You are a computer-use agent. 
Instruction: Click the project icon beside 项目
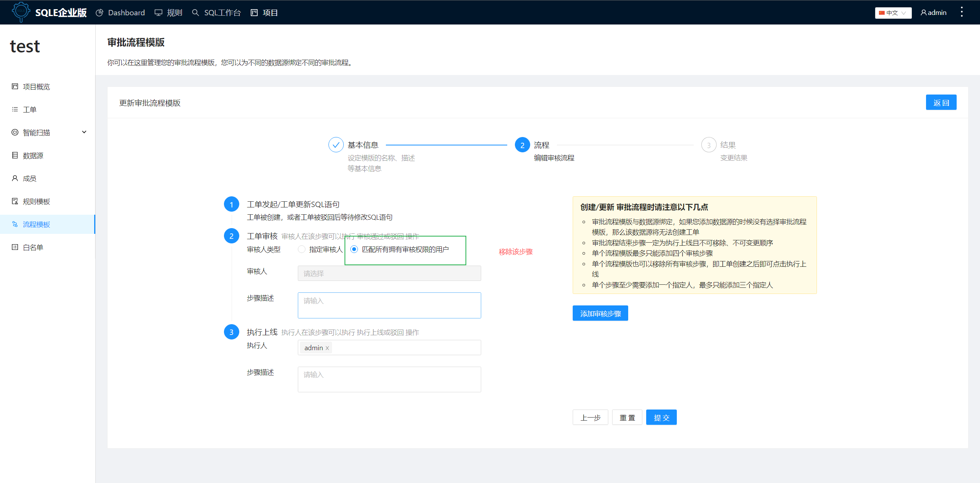(254, 13)
